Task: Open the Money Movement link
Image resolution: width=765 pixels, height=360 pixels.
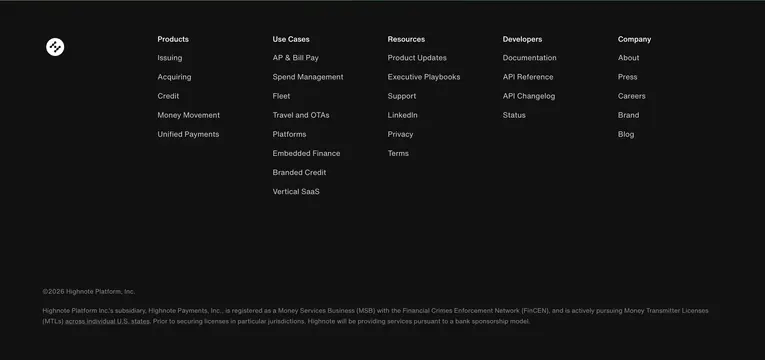Action: click(x=189, y=115)
